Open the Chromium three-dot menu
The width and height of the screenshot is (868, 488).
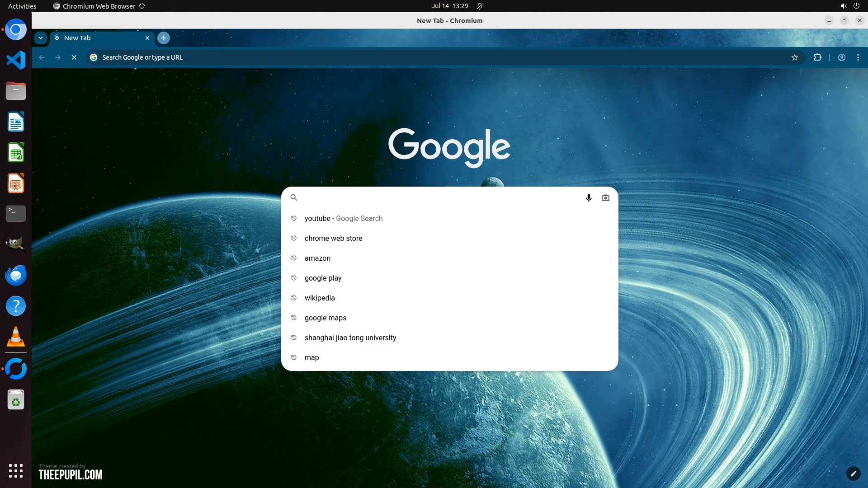tap(858, 57)
